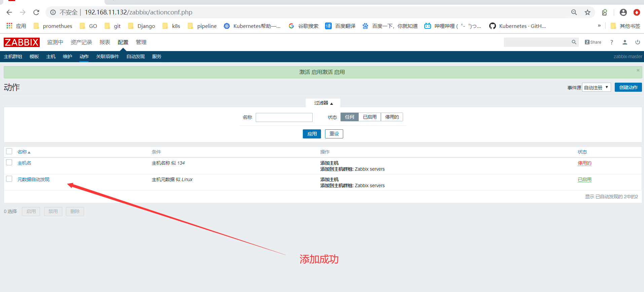Open the Django bookmark folder
The height and width of the screenshot is (292, 644).
[141, 26]
